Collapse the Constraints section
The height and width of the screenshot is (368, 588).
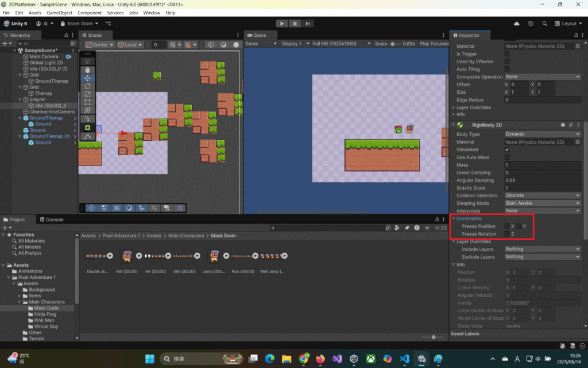coord(454,218)
